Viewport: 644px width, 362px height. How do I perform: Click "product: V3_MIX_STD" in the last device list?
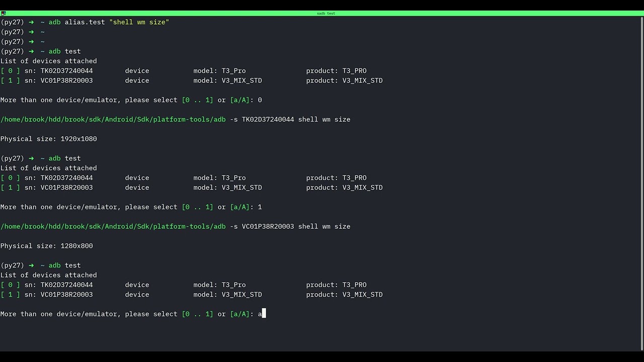pos(344,295)
